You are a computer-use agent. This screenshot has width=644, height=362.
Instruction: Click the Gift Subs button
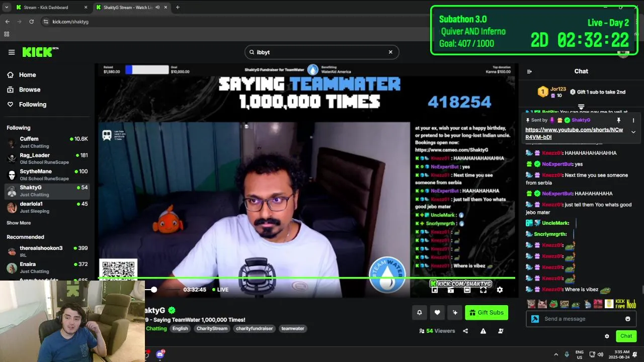(x=487, y=313)
